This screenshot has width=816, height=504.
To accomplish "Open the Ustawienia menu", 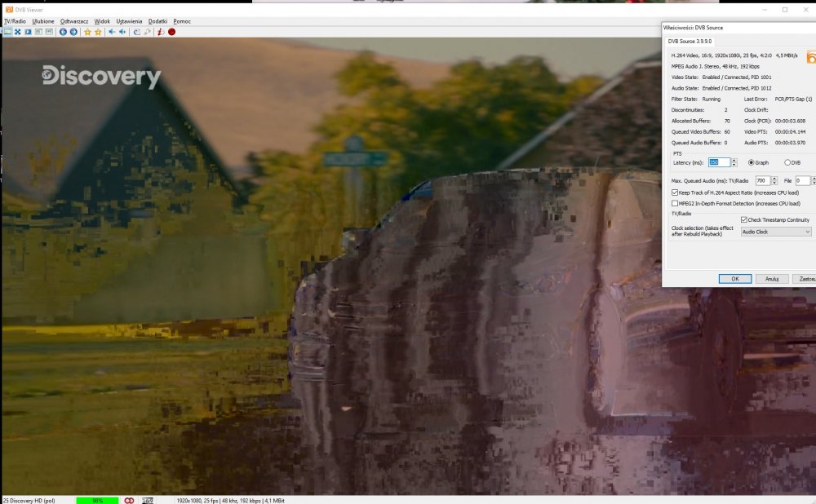I will (129, 21).
